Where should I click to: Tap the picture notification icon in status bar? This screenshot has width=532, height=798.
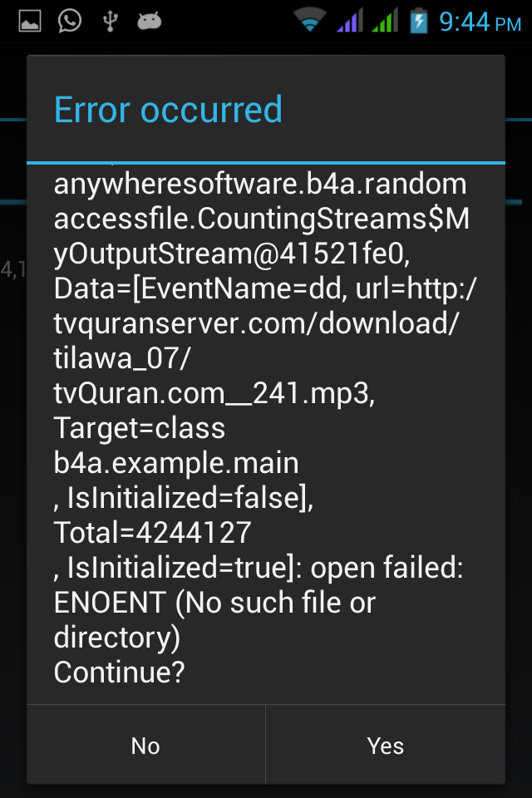click(30, 22)
